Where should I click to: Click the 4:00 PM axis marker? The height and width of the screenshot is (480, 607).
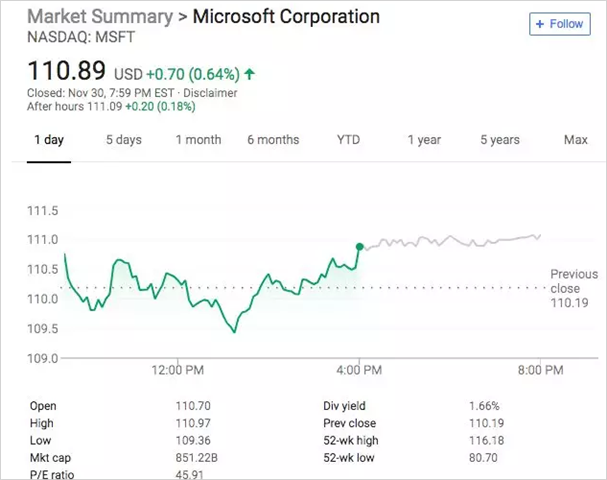359,370
